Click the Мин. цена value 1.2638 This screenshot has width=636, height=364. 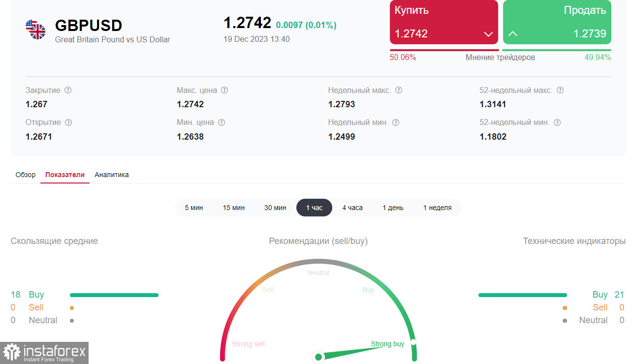(190, 137)
